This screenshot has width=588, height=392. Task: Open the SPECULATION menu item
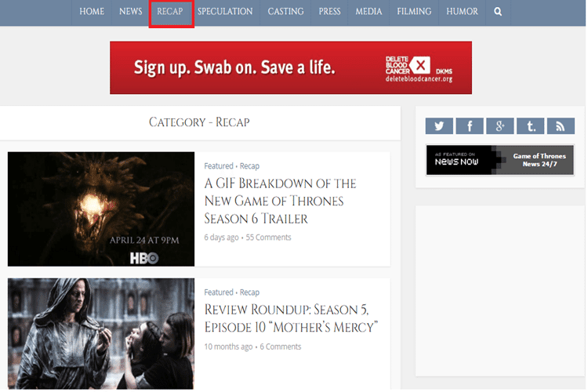pyautogui.click(x=225, y=12)
